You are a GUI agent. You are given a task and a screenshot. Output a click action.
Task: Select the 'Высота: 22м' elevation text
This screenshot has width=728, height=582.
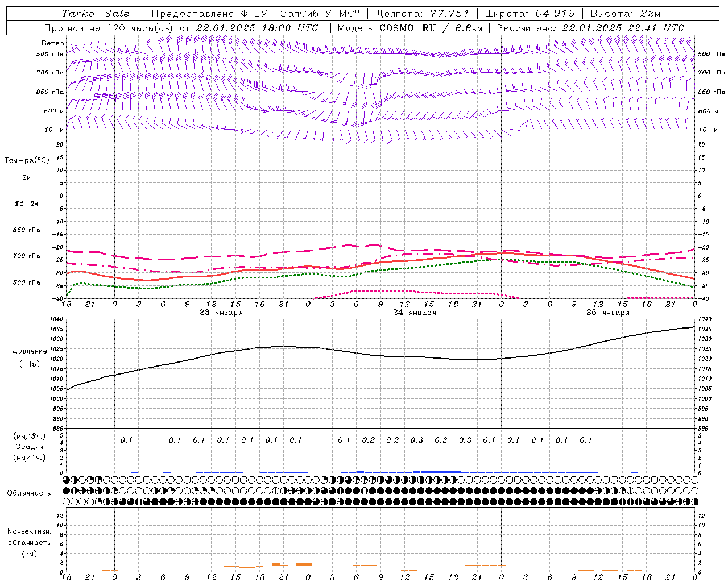626,14
